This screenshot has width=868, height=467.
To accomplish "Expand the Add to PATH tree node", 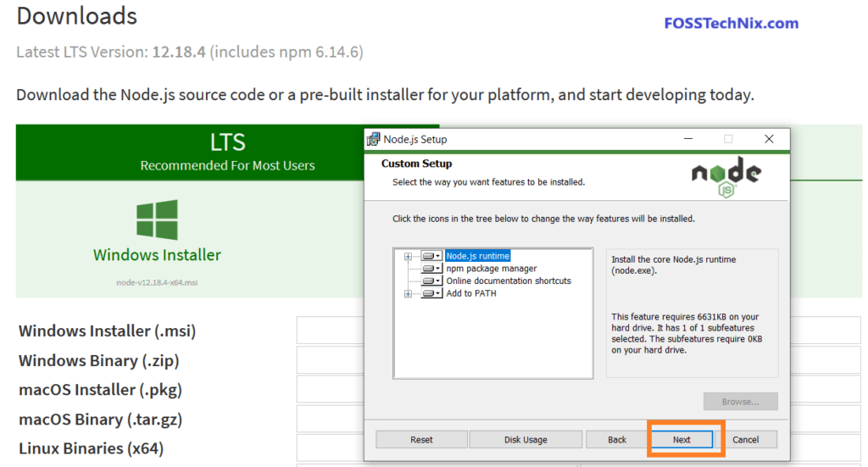I will [408, 294].
